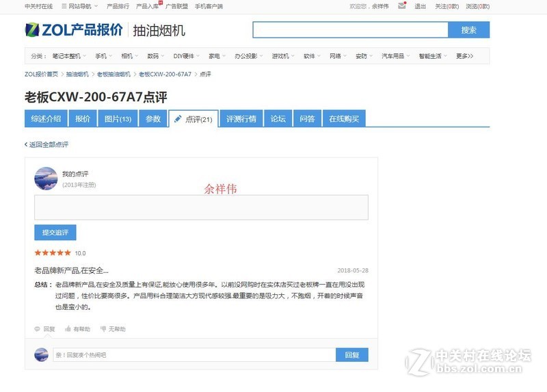Open the 图片(13) tab
Image resolution: width=547 pixels, height=392 pixels.
click(x=118, y=118)
